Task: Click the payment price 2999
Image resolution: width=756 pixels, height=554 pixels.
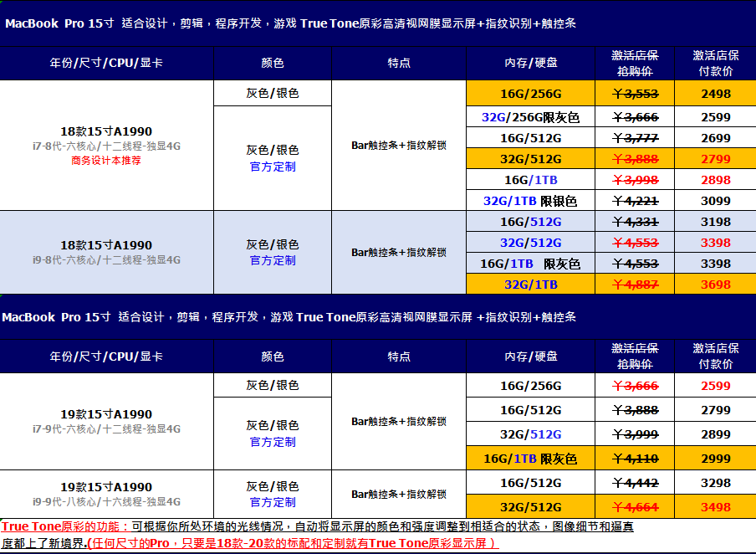Action: point(716,459)
